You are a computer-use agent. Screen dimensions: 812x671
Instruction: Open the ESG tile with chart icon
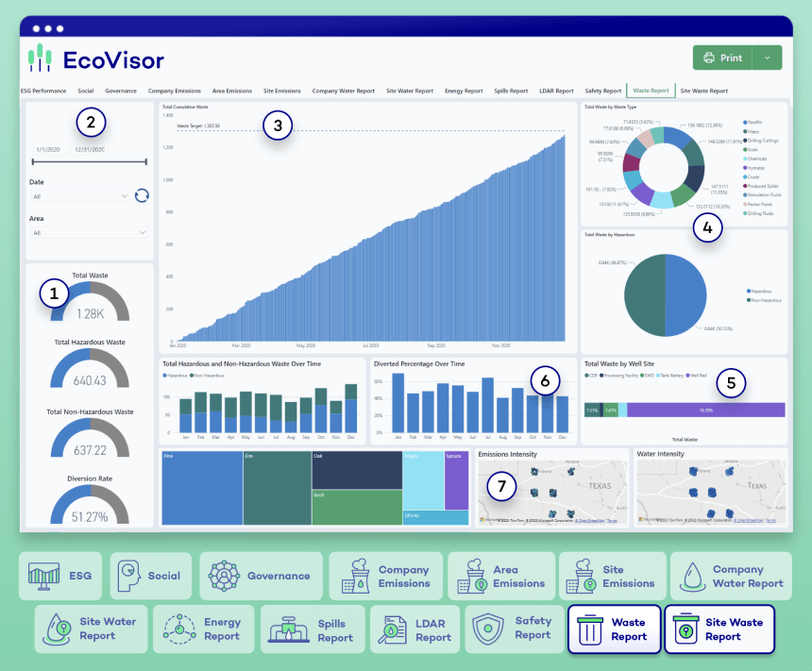click(x=59, y=576)
